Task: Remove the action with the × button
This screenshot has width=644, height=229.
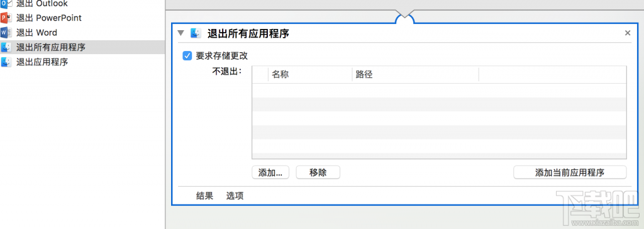Action: pyautogui.click(x=627, y=33)
